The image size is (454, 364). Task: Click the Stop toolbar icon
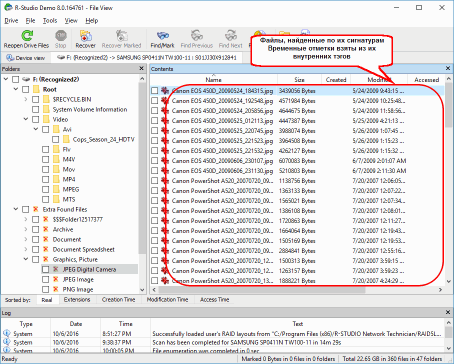tap(61, 36)
